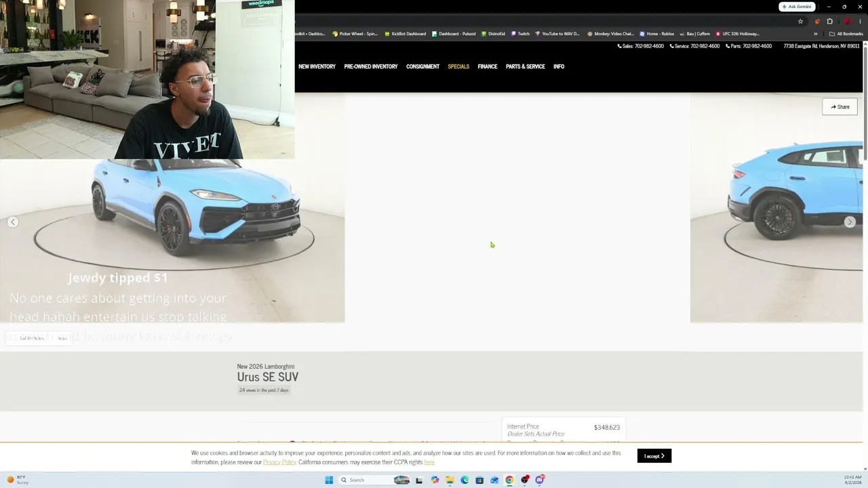Viewport: 868px width, 488px height.
Task: Open the Info menu
Action: point(559,66)
